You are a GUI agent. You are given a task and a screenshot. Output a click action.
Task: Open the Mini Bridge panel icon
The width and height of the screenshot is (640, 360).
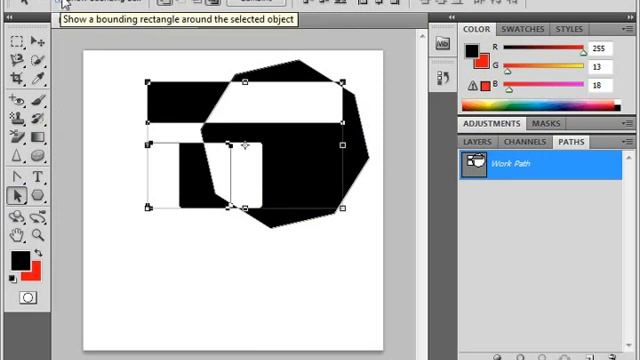pos(443,43)
